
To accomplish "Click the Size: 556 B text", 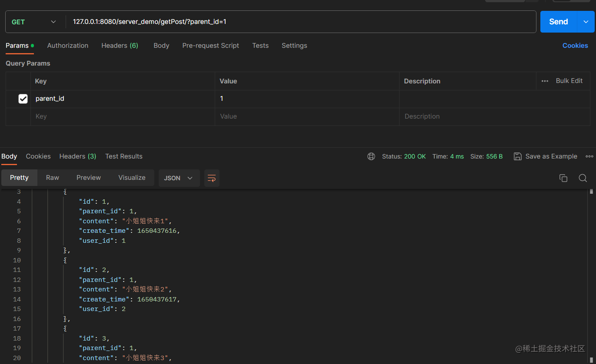I will point(486,156).
